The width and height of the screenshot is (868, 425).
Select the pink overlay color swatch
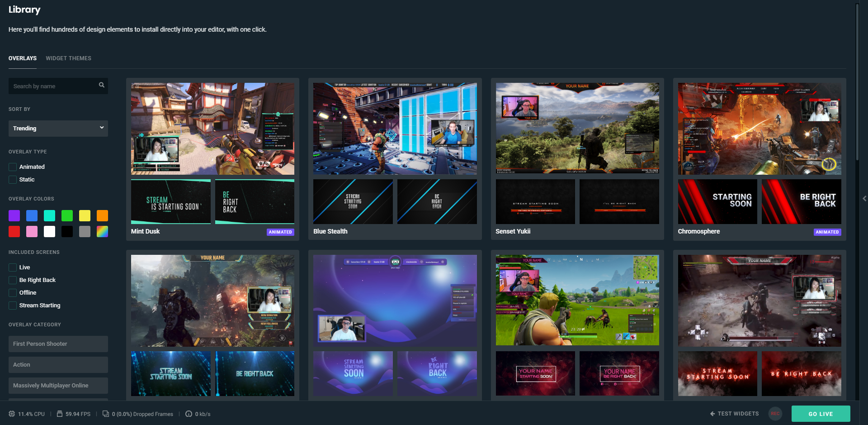(32, 232)
